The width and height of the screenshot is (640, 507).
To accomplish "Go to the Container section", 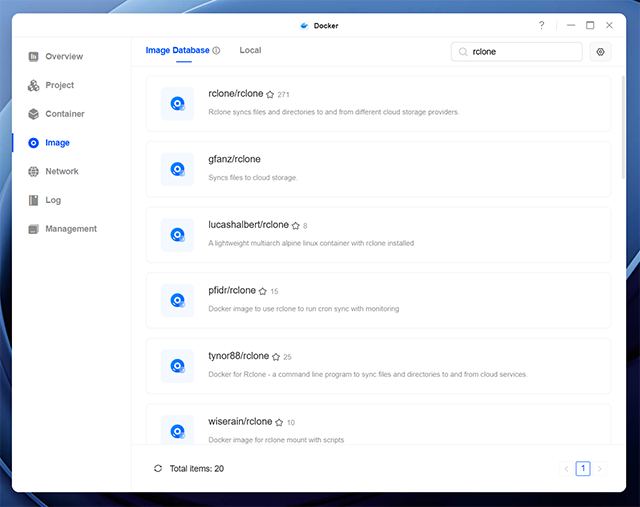I will point(64,114).
